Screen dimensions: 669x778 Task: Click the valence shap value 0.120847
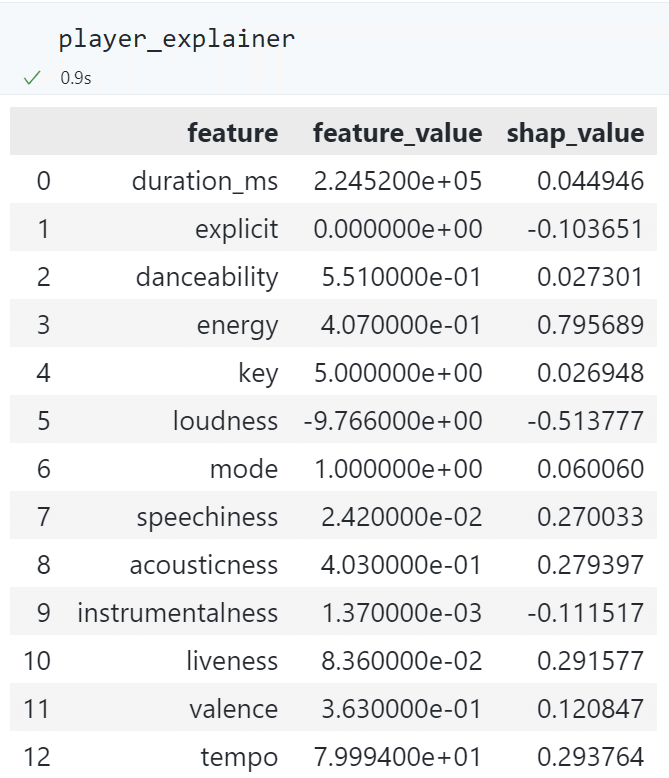coord(590,709)
